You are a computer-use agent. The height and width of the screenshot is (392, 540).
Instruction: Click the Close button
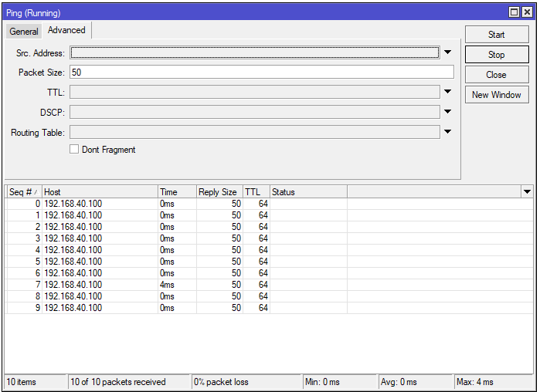point(496,75)
